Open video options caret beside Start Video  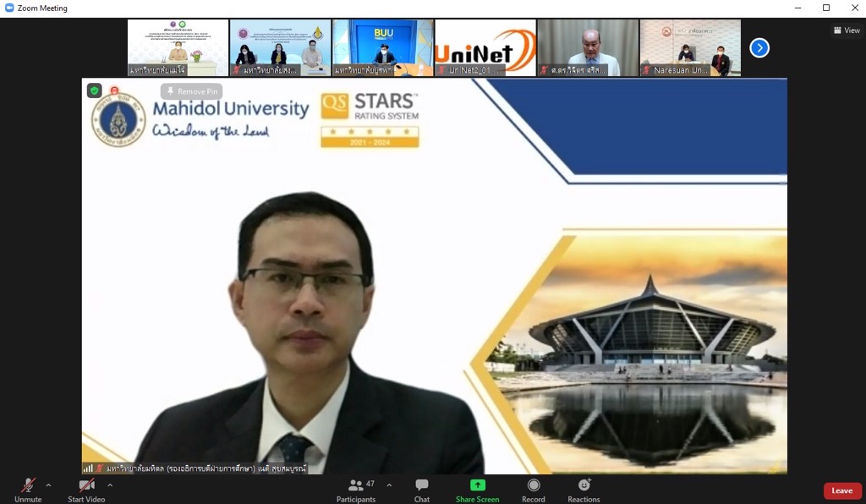pyautogui.click(x=110, y=485)
